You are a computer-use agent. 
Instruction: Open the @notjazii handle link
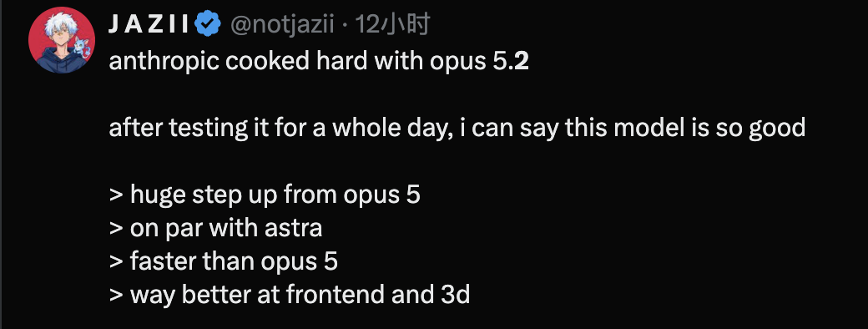click(x=282, y=25)
